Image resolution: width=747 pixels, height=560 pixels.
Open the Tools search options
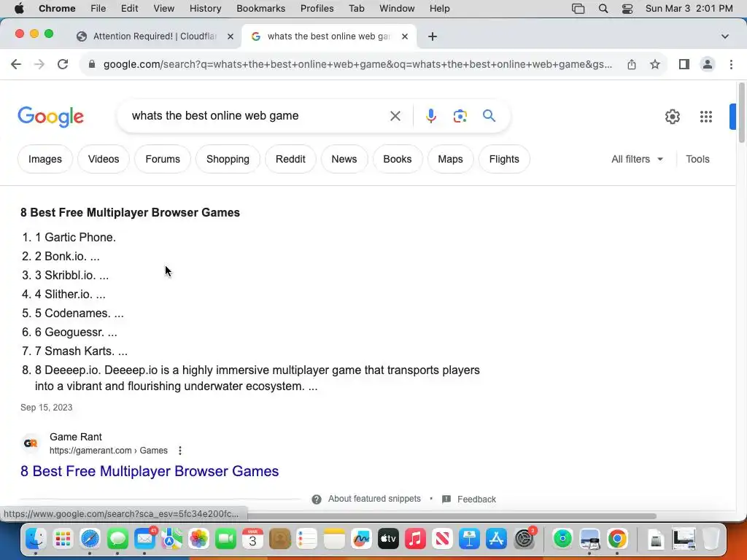[697, 159]
